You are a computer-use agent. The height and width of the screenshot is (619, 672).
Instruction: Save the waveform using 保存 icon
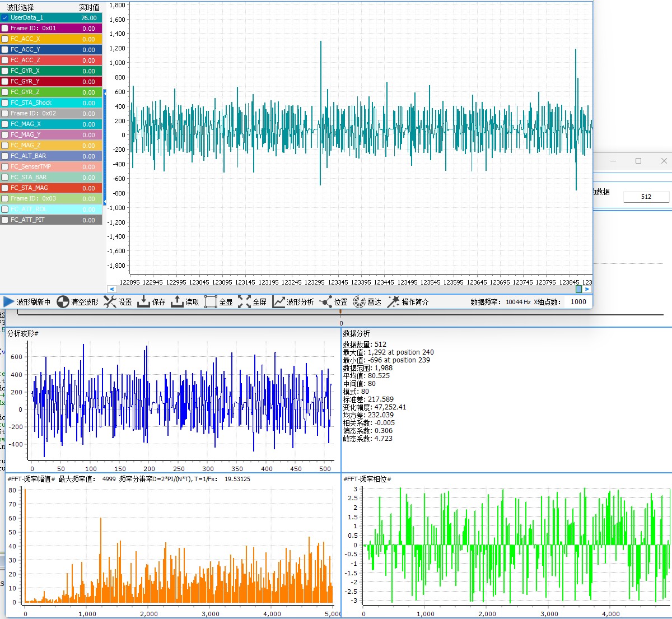click(x=143, y=302)
